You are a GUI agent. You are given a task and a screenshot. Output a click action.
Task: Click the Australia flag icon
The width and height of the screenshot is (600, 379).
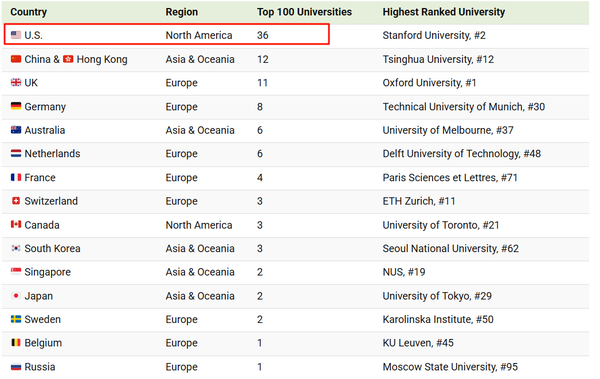[x=16, y=130]
